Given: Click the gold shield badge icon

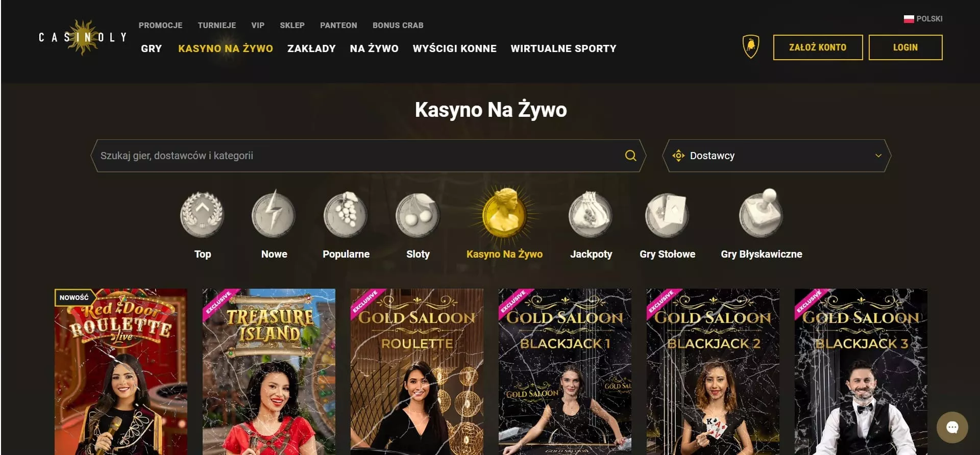Looking at the screenshot, I should 750,46.
